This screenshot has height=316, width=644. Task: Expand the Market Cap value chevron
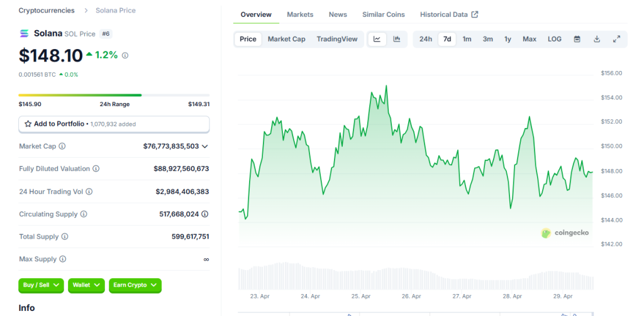(x=205, y=146)
